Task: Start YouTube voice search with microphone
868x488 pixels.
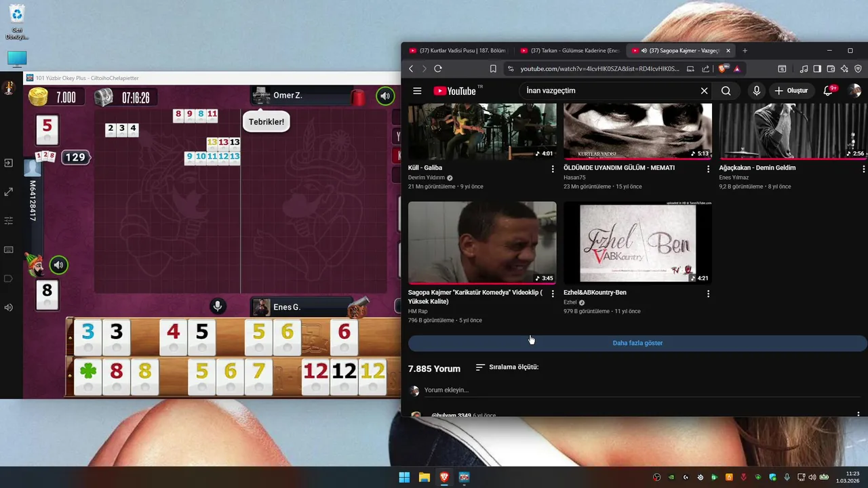Action: click(x=756, y=91)
